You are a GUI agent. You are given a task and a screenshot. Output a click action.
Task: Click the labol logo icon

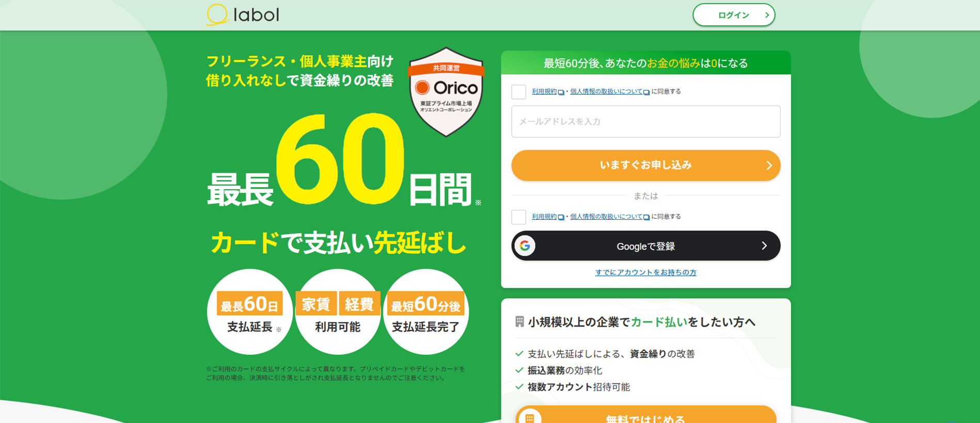[x=217, y=14]
